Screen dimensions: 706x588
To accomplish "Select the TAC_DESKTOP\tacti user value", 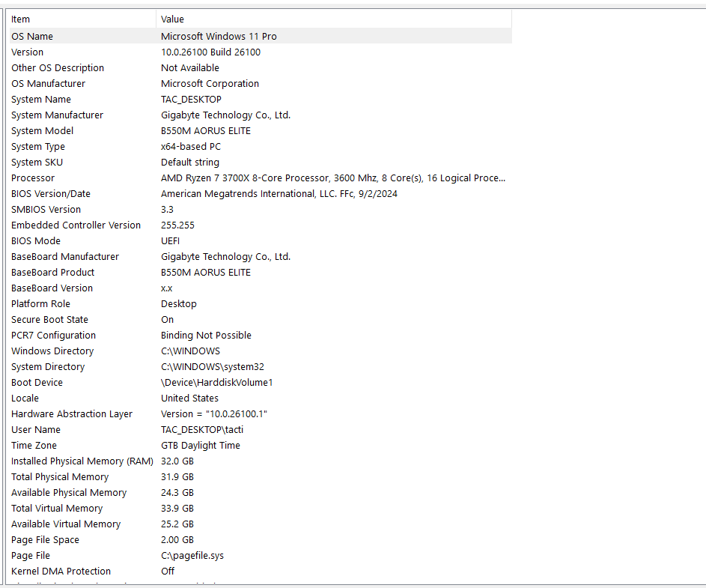I will [202, 430].
